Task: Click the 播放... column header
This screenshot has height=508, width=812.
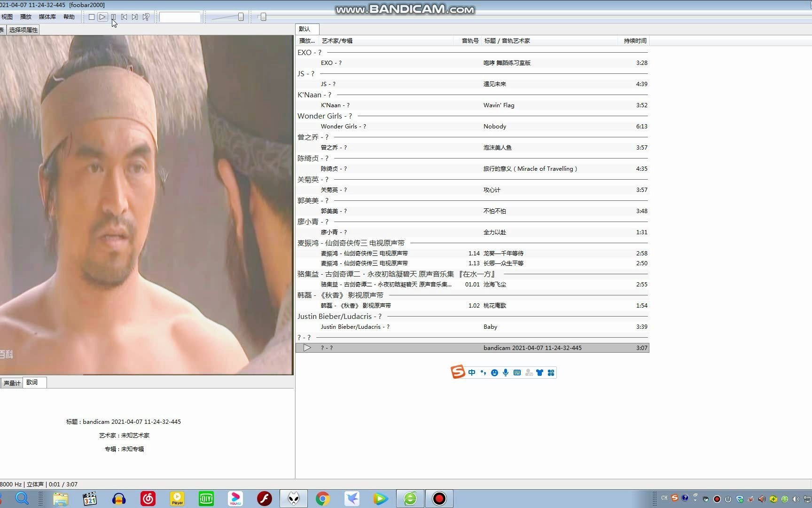Action: coord(307,41)
